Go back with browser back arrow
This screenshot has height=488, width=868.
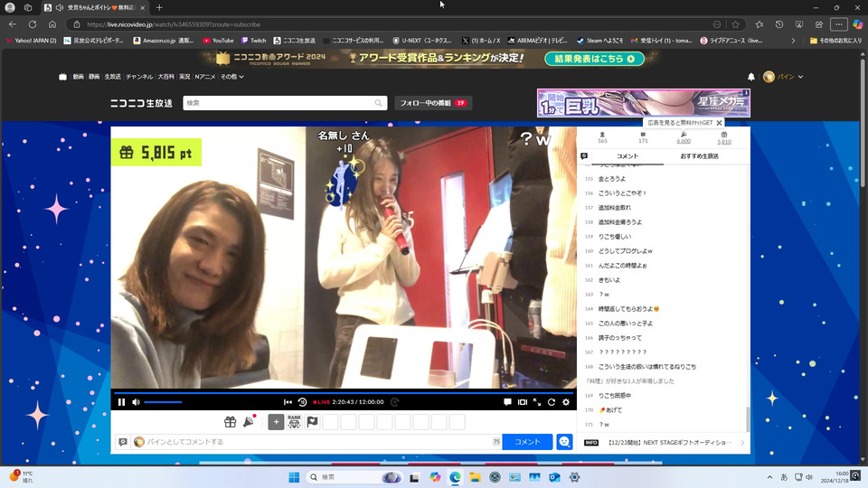(13, 24)
